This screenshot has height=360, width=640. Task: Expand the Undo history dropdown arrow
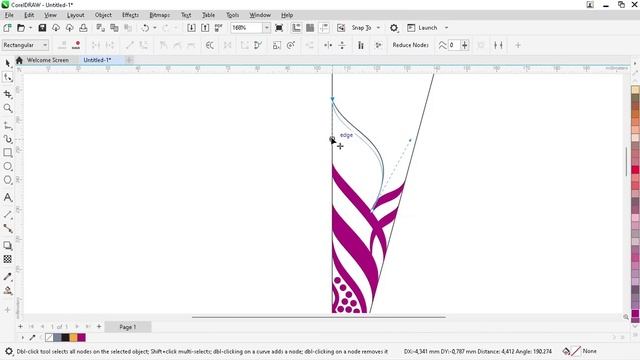(155, 28)
